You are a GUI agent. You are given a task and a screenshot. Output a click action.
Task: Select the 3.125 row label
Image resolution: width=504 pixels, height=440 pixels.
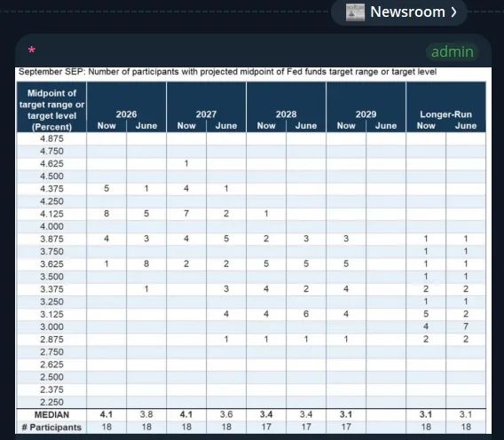[51, 314]
